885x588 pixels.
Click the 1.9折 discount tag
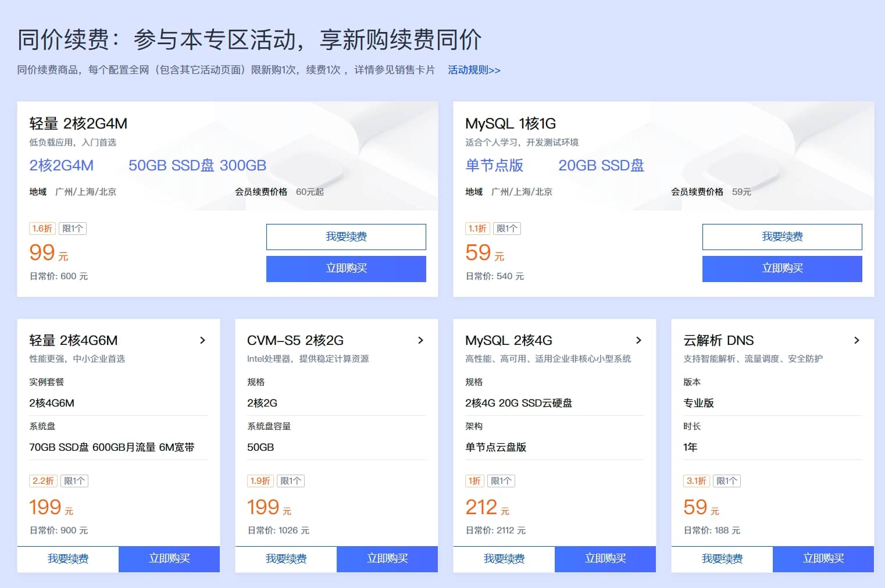[x=260, y=481]
